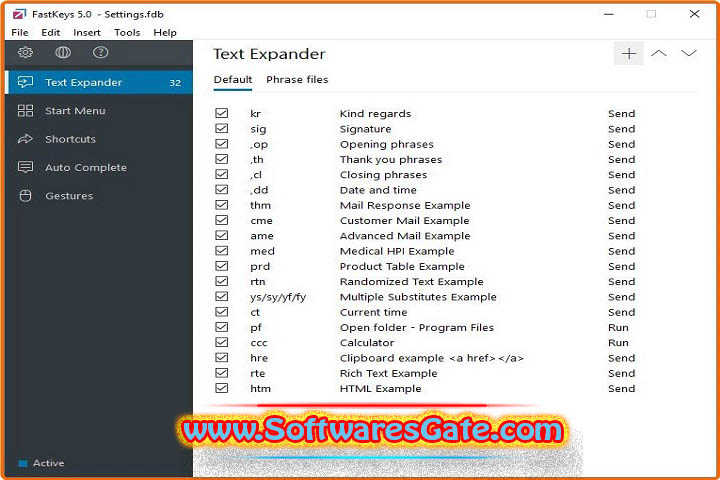Go to Shortcuts section
This screenshot has height=480, width=720.
pyautogui.click(x=99, y=139)
